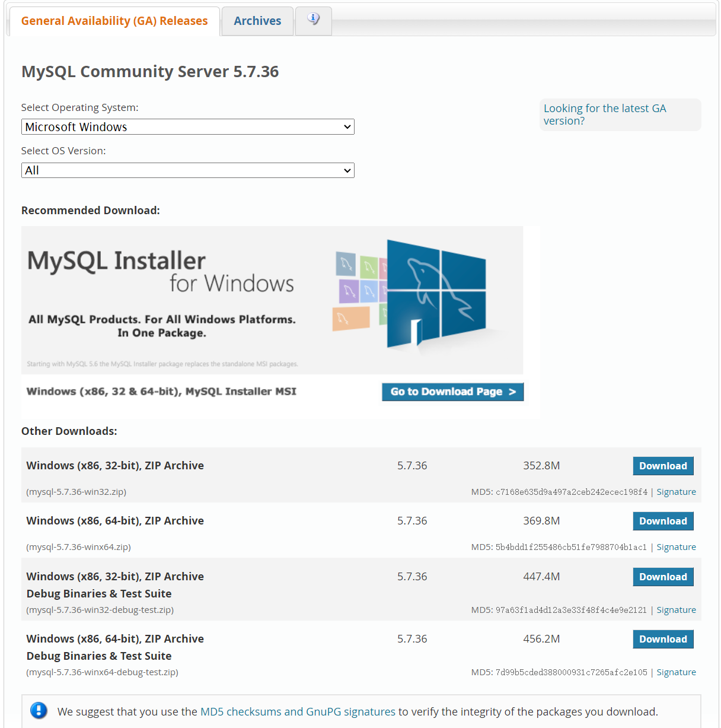Image resolution: width=721 pixels, height=728 pixels.
Task: Click MD5 hash 97a63f1ad4d12a3e33f48f4c4e9e2121
Action: point(572,610)
